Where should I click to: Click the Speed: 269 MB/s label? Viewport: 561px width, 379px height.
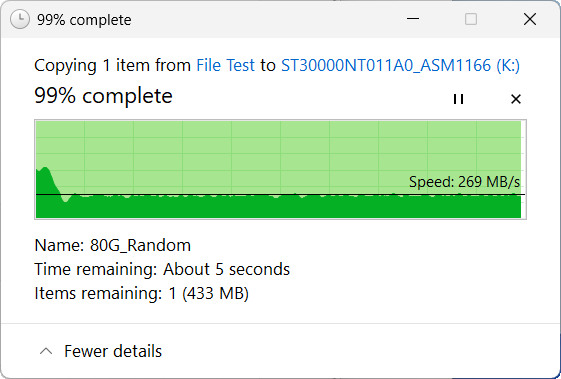coord(464,182)
